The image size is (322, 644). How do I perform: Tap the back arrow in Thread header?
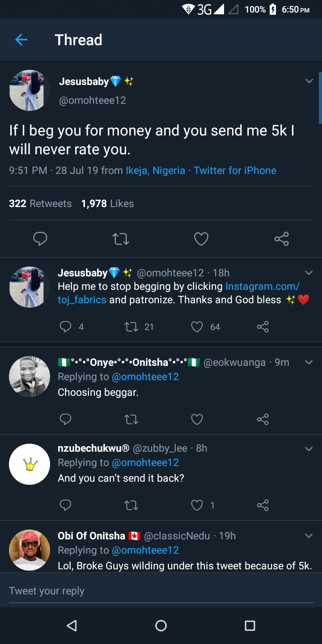21,40
